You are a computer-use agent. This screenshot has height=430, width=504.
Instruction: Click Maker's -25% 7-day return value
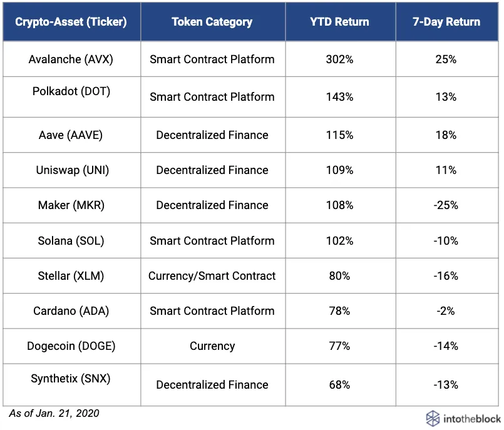[x=446, y=205]
